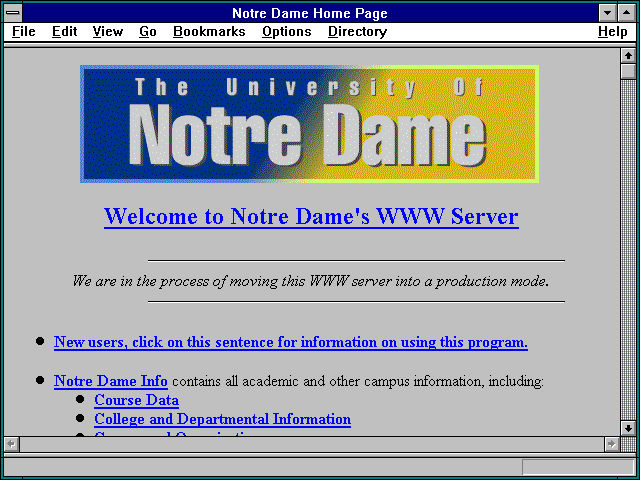Open the Bookmarks menu
The image size is (640, 480).
(x=209, y=32)
